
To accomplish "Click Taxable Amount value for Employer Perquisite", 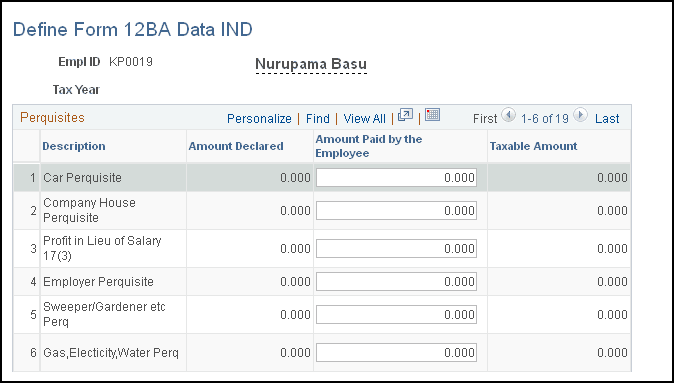I will click(612, 282).
